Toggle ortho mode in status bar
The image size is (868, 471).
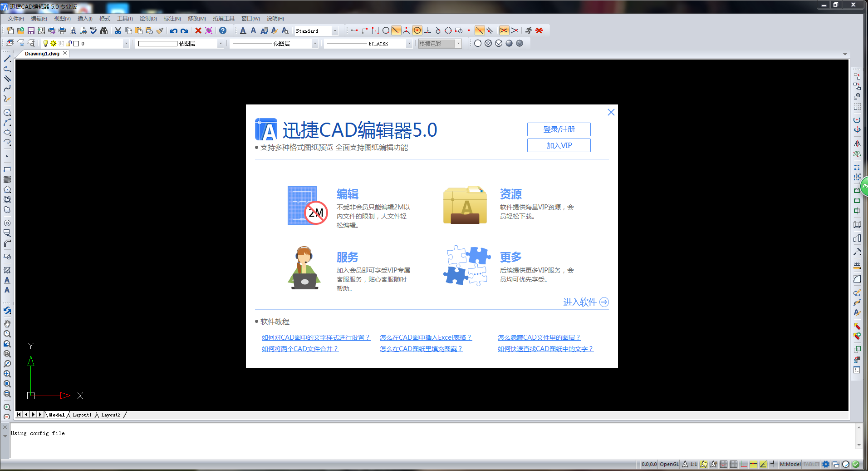[x=744, y=464]
